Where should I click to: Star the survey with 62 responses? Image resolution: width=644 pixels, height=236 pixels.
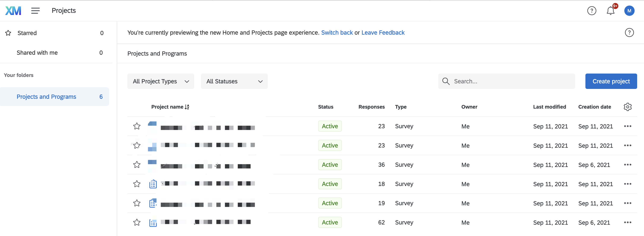137,222
